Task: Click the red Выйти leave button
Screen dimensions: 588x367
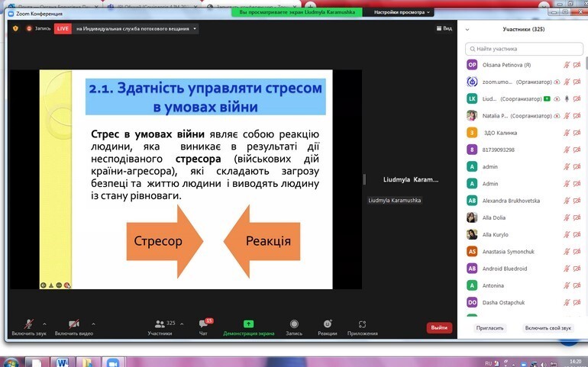Action: tap(439, 327)
